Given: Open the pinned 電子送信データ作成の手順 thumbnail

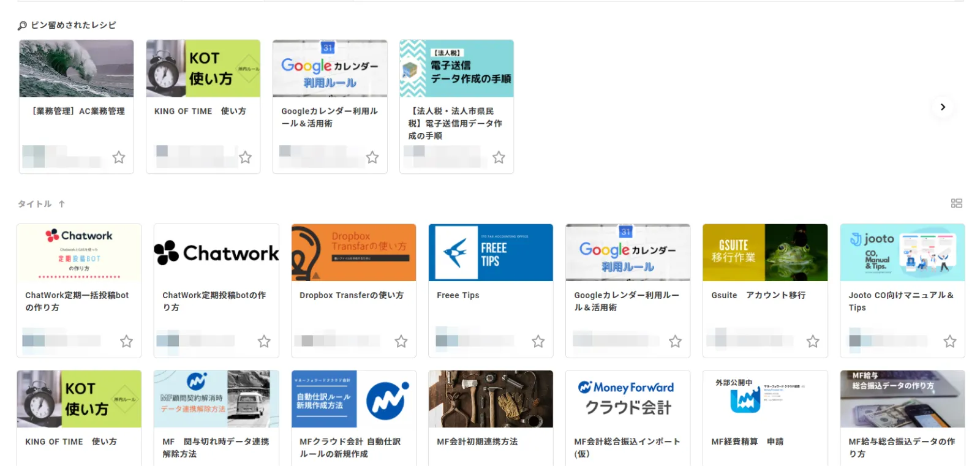Looking at the screenshot, I should pos(457,69).
